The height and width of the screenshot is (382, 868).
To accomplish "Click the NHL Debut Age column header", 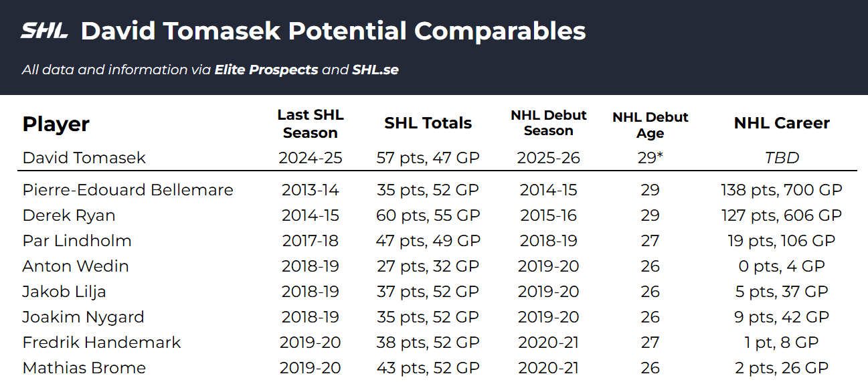I will tap(650, 125).
